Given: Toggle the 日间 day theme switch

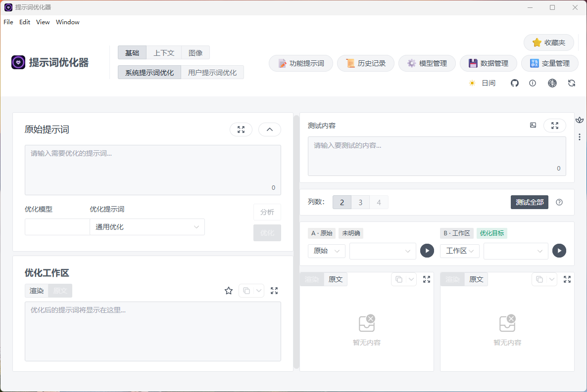Looking at the screenshot, I should pos(482,83).
